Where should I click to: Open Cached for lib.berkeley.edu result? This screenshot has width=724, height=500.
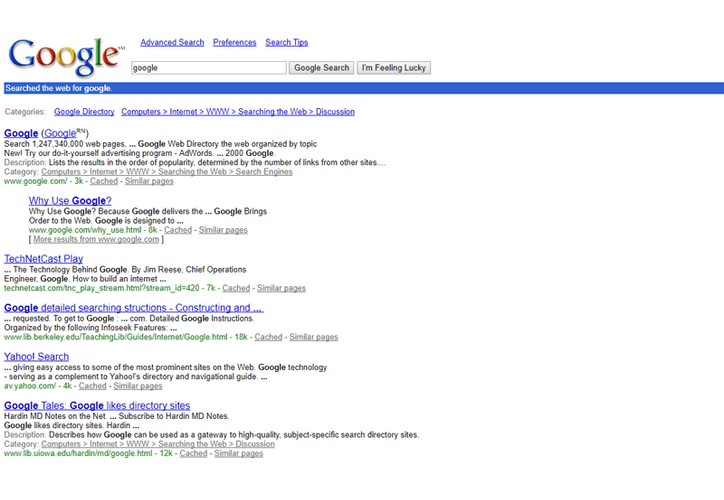[268, 337]
